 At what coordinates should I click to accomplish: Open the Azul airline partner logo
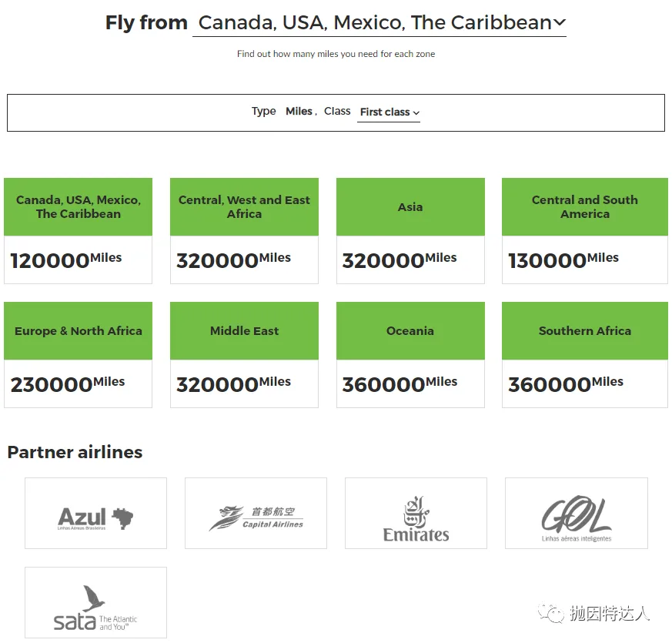95,513
